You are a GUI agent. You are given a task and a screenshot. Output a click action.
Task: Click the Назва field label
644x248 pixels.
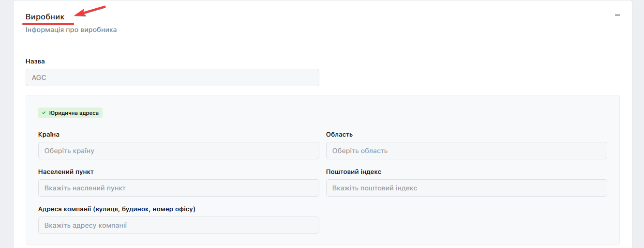[x=35, y=62]
